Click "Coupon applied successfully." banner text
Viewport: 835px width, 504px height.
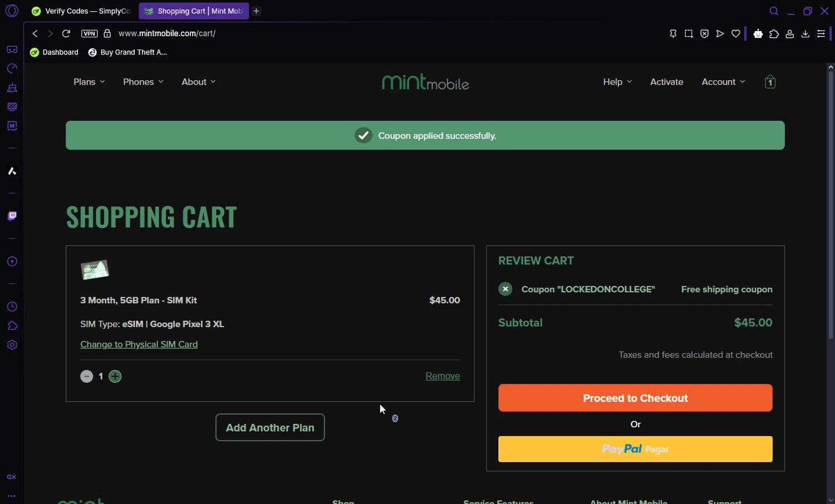[437, 136]
